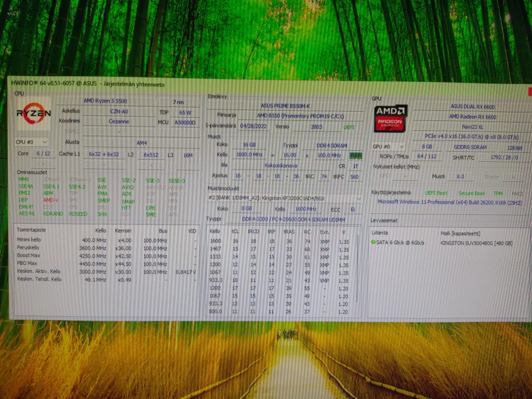532x399 pixels.
Task: Click the DDR4 SDRAM memory type value
Action: [331, 146]
